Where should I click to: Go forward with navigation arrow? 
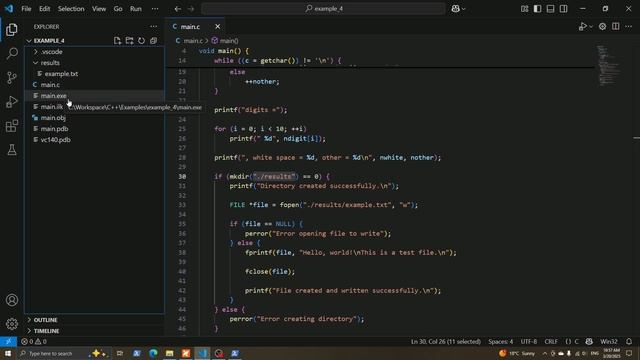(x=191, y=9)
